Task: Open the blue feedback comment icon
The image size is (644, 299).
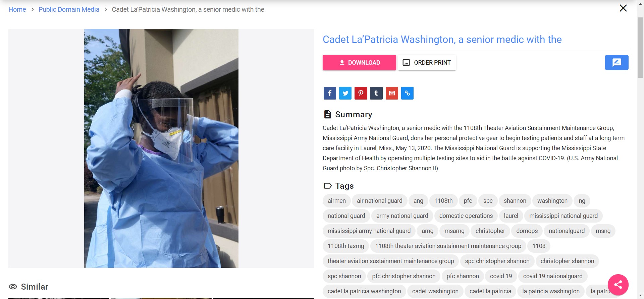Action: 616,62
